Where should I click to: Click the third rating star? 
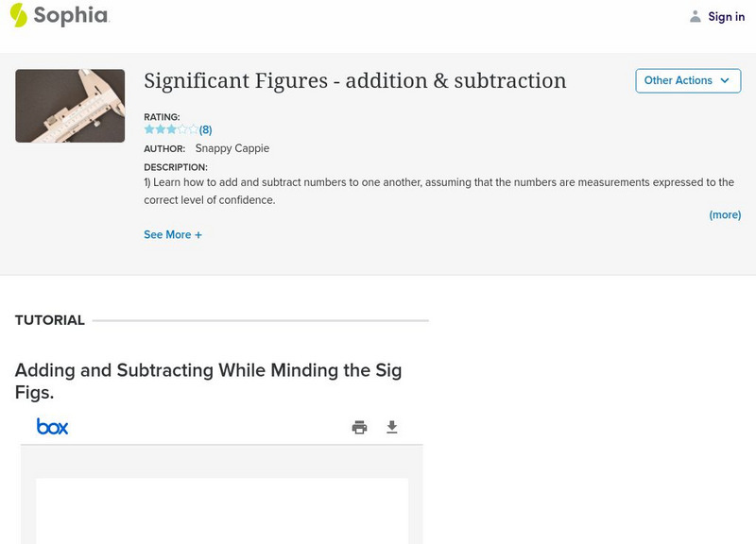[171, 129]
